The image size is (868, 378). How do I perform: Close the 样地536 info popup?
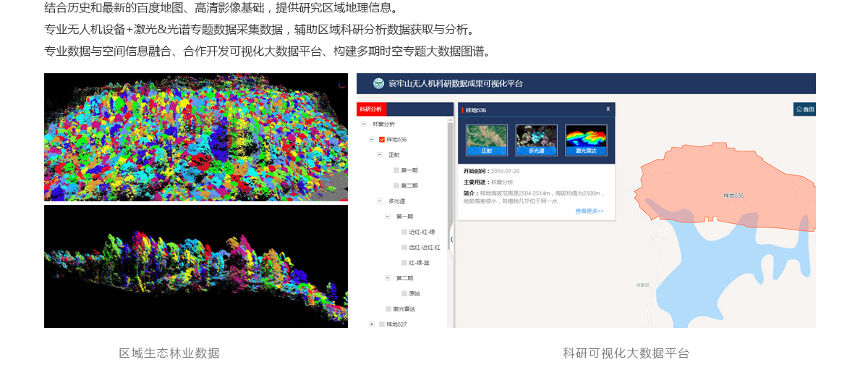pyautogui.click(x=608, y=109)
